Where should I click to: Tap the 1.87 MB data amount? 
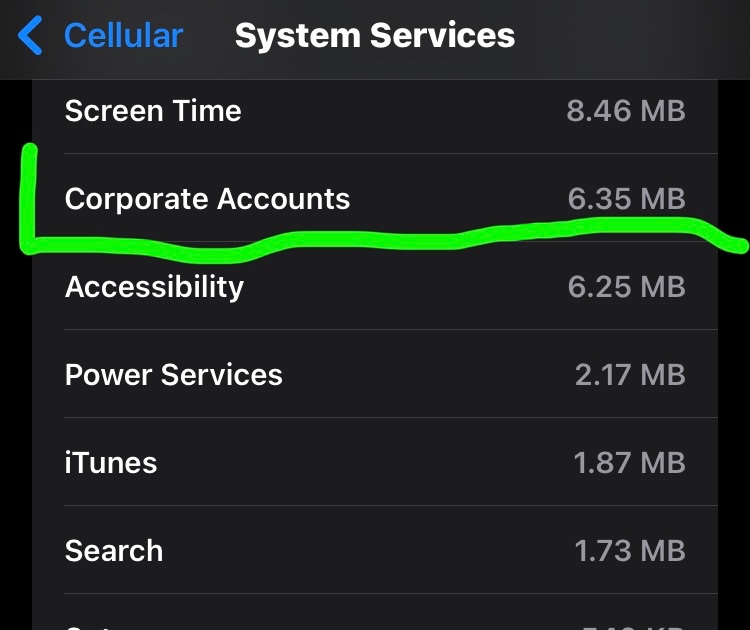click(630, 463)
